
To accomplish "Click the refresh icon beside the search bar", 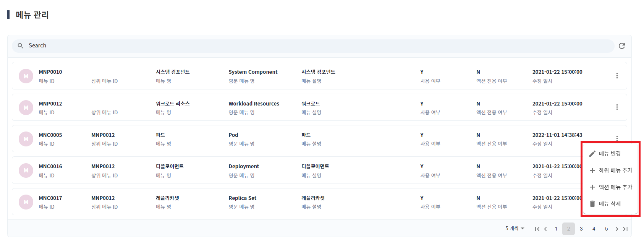I will [622, 46].
